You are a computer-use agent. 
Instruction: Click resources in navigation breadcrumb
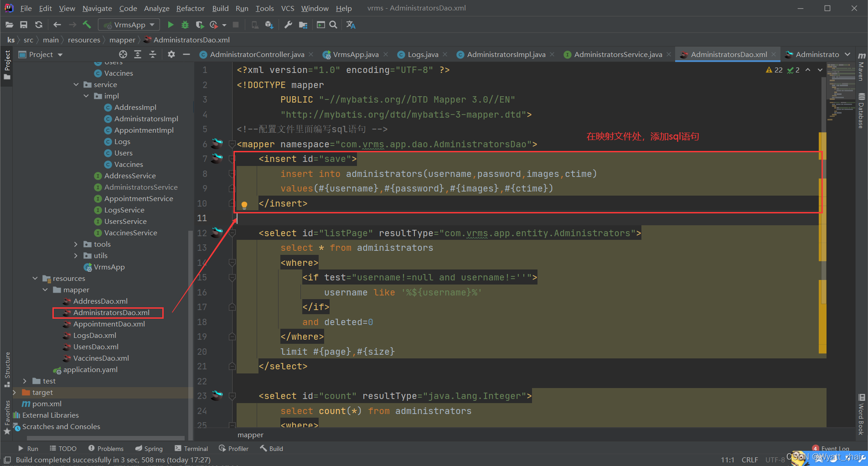pyautogui.click(x=84, y=40)
